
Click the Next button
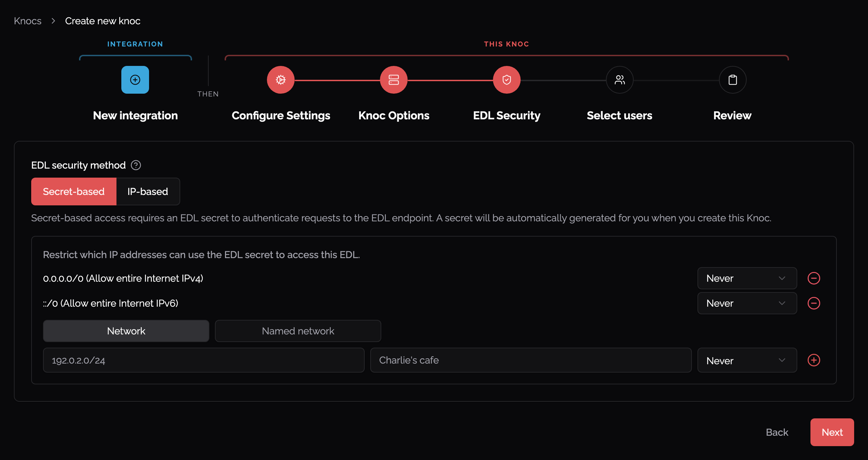pos(832,432)
